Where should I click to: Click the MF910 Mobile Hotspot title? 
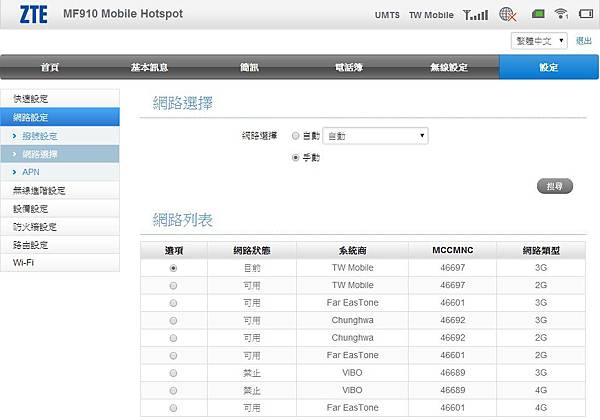click(123, 14)
